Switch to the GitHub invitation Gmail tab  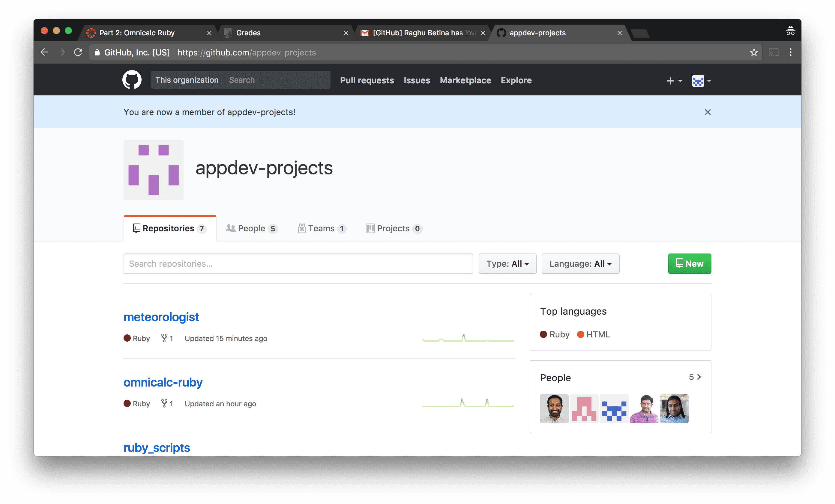point(423,33)
